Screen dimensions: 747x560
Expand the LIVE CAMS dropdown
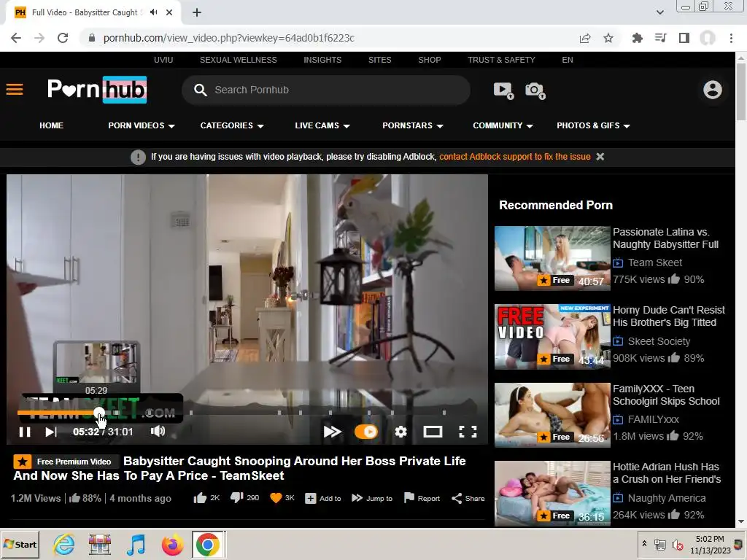pyautogui.click(x=322, y=125)
